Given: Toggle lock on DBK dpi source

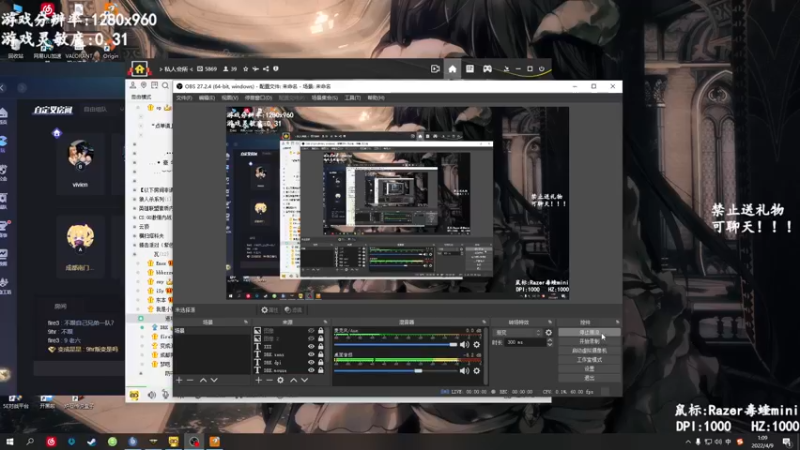Looking at the screenshot, I should (321, 362).
